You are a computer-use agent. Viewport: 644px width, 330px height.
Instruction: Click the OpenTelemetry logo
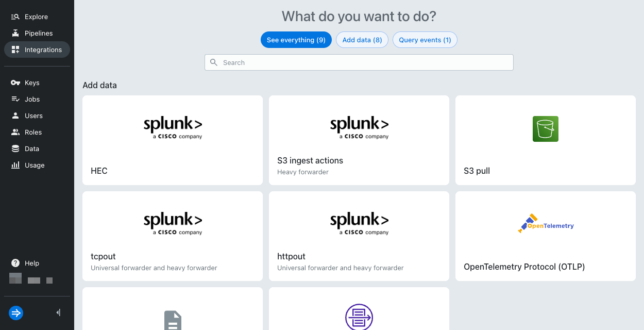[546, 223]
